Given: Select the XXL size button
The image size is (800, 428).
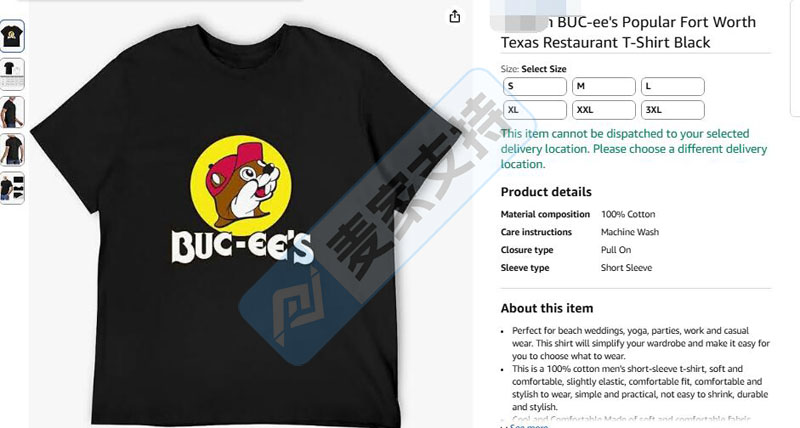Looking at the screenshot, I should point(604,110).
